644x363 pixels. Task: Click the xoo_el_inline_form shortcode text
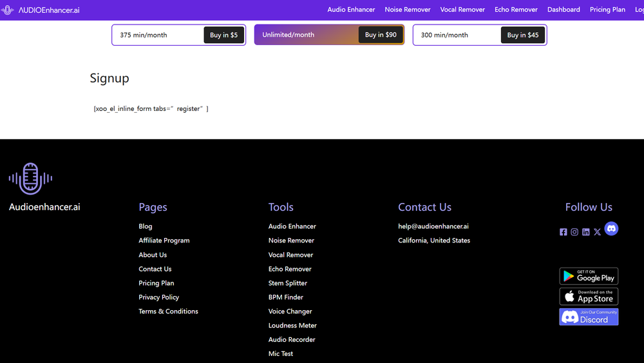(x=151, y=109)
